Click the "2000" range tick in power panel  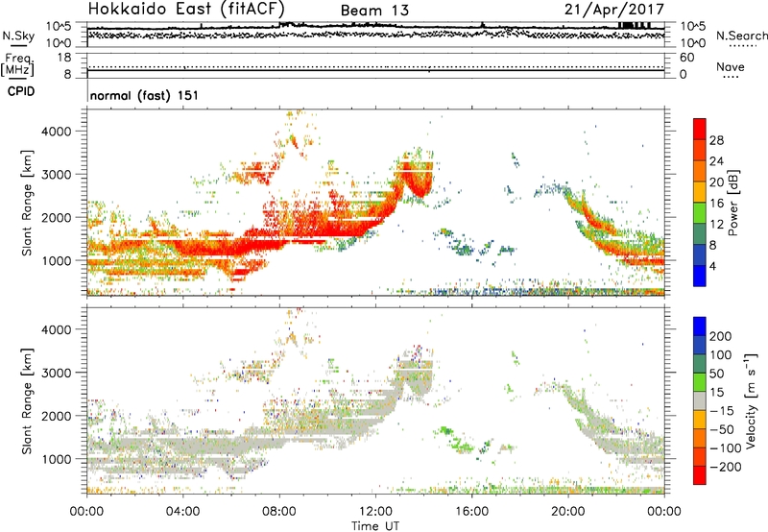point(56,217)
